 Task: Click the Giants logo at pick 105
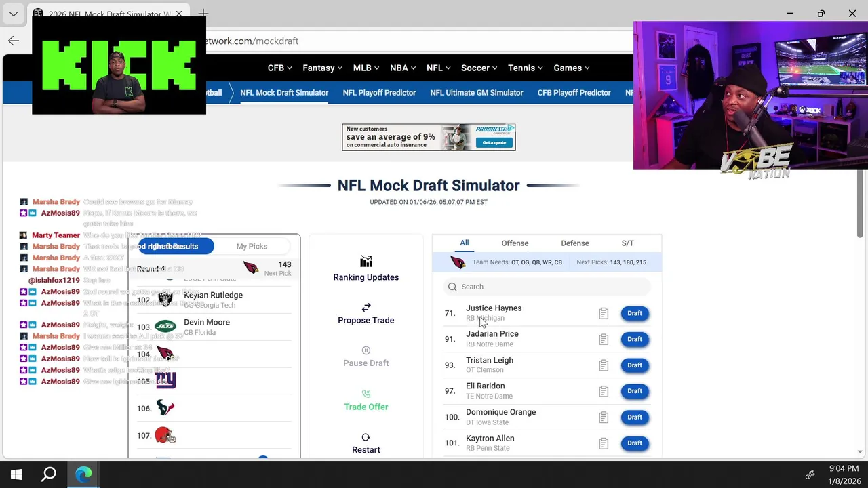[x=165, y=380]
